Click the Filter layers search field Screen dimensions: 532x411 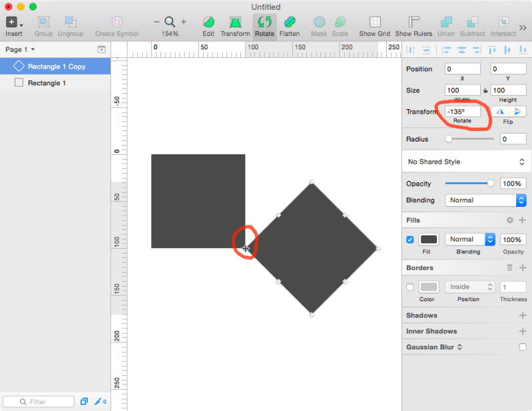(39, 402)
